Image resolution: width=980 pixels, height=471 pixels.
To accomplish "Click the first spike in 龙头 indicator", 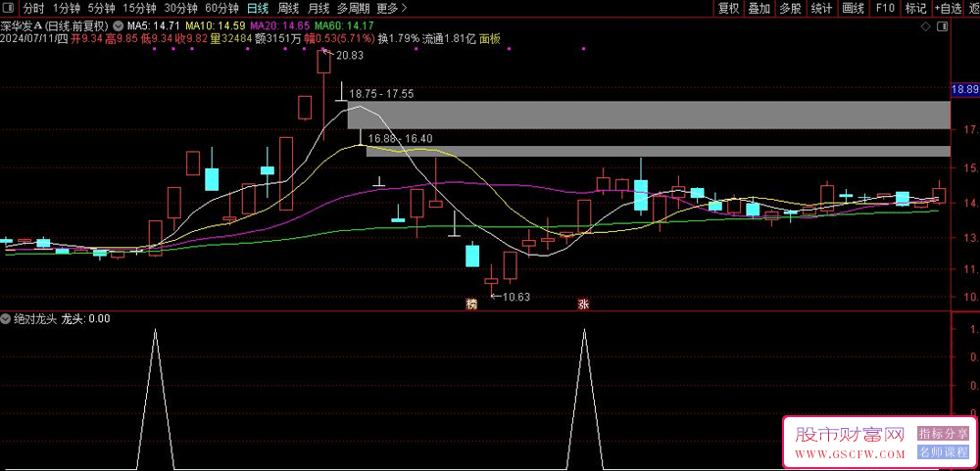I will (155, 398).
